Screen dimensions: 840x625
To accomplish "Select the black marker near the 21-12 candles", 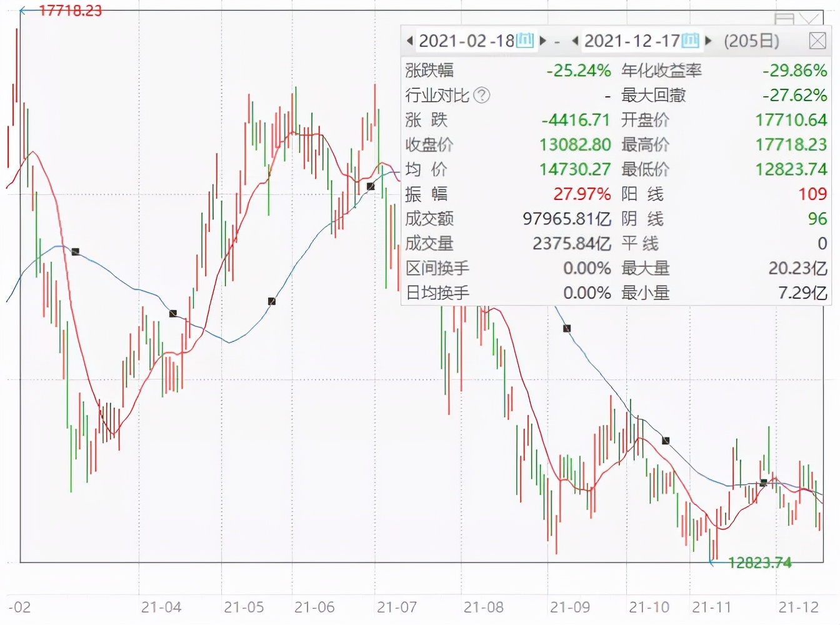I will [x=763, y=482].
